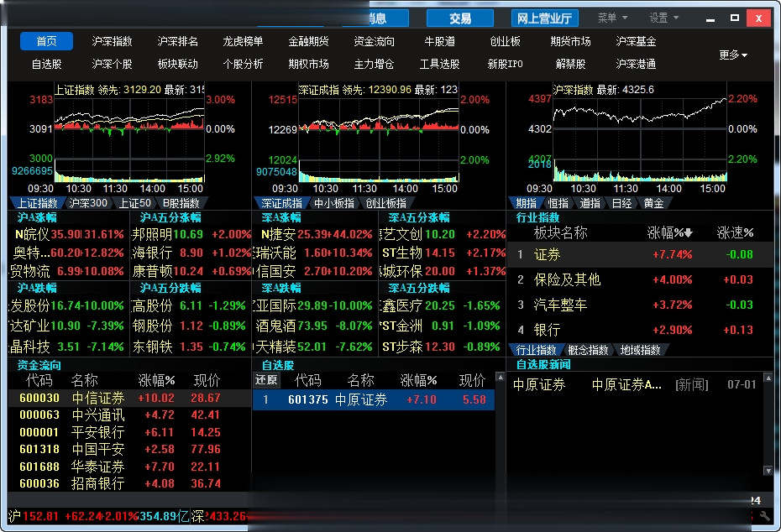
Task: Select 期指 tab
Action: pos(527,203)
